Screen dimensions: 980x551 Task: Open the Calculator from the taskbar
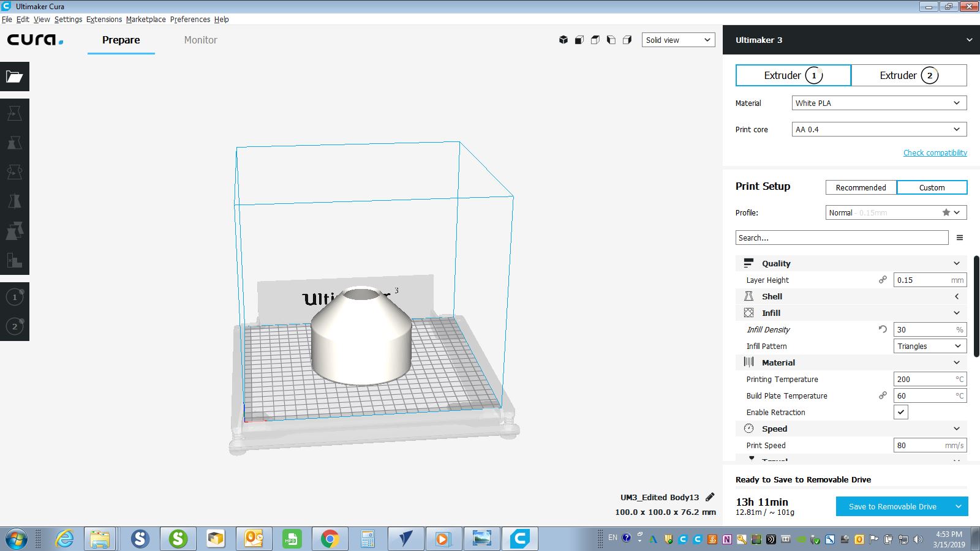point(367,539)
